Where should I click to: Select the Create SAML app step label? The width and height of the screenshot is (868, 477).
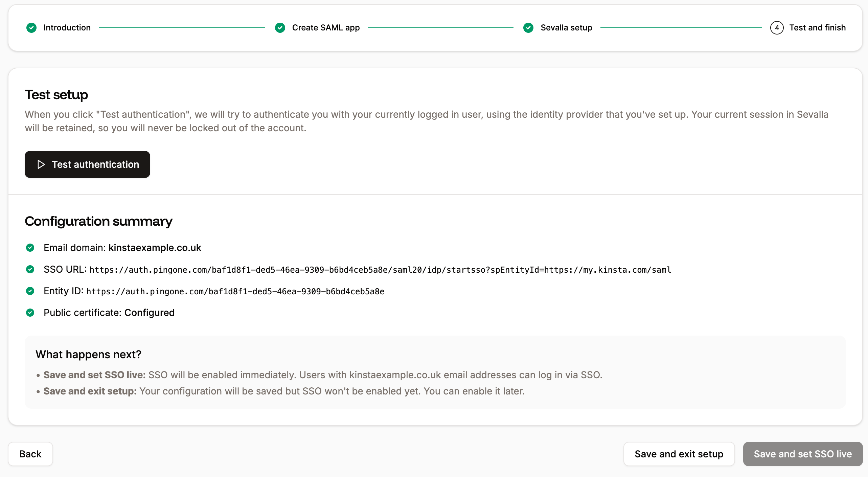(326, 28)
